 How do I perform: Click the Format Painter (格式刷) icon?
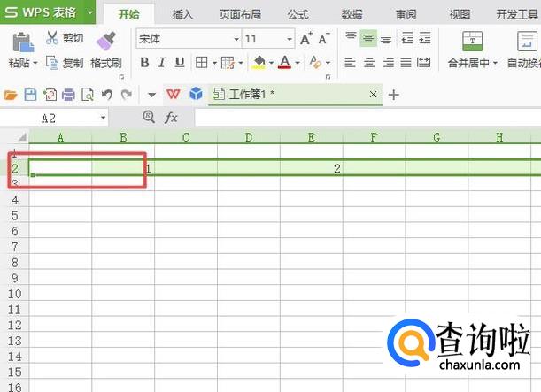105,41
